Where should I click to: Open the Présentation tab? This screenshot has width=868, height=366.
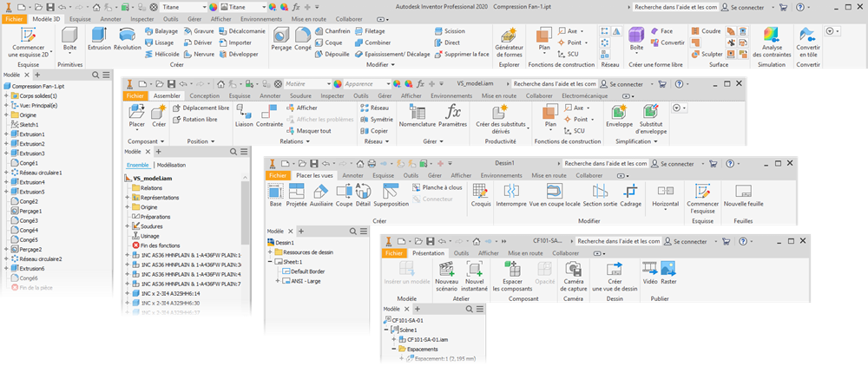tap(429, 252)
